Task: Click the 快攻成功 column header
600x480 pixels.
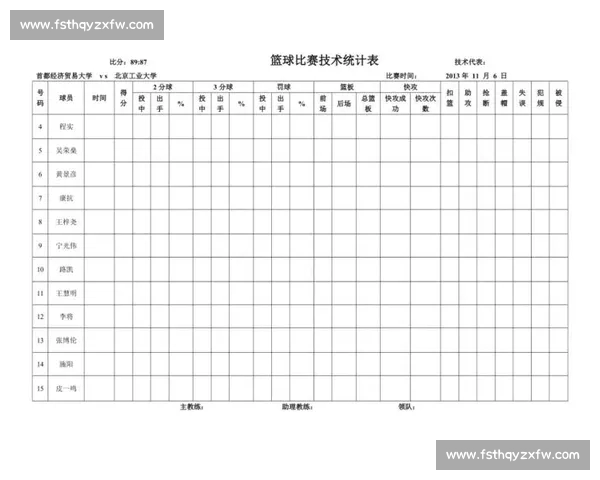Action: coord(395,104)
